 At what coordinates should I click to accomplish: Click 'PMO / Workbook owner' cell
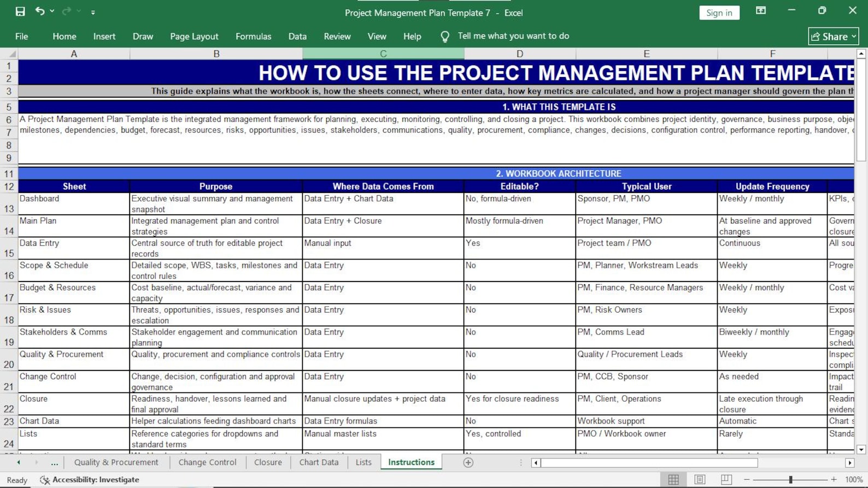point(647,439)
